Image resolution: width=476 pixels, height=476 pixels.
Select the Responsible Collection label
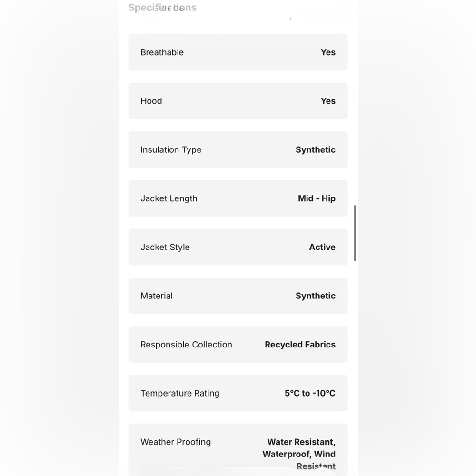coord(186,345)
